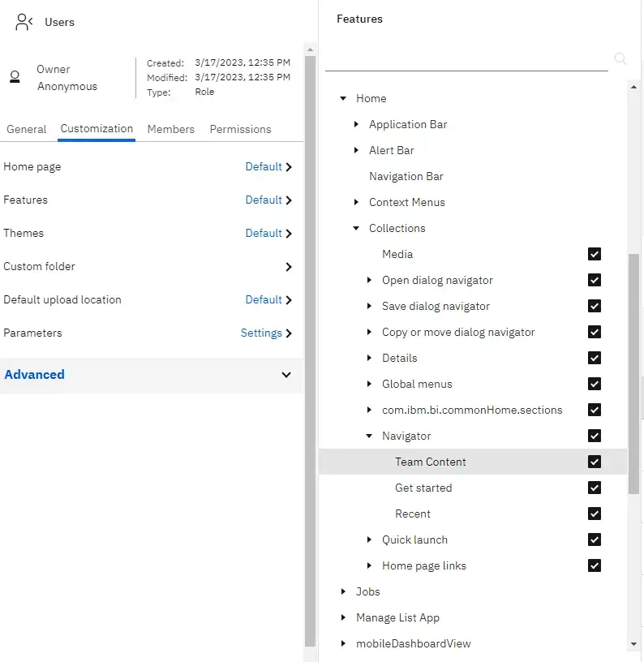Collapse the Navigator node
This screenshot has width=644, height=662.
click(x=369, y=436)
